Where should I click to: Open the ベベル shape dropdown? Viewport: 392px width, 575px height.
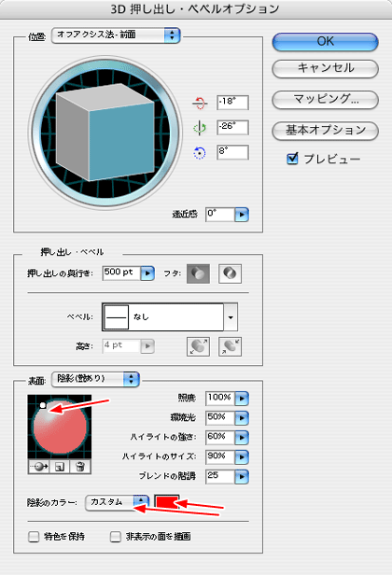pyautogui.click(x=231, y=317)
